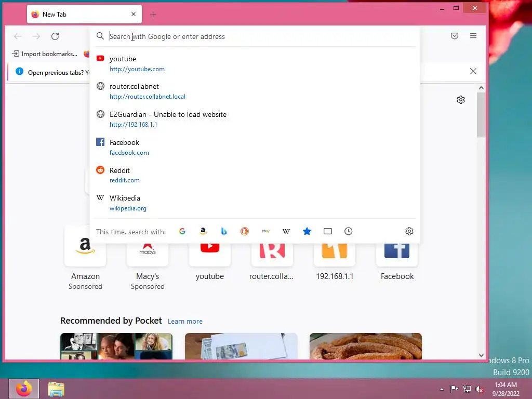Open taskbar clock showing 1:04 AM

click(x=506, y=389)
